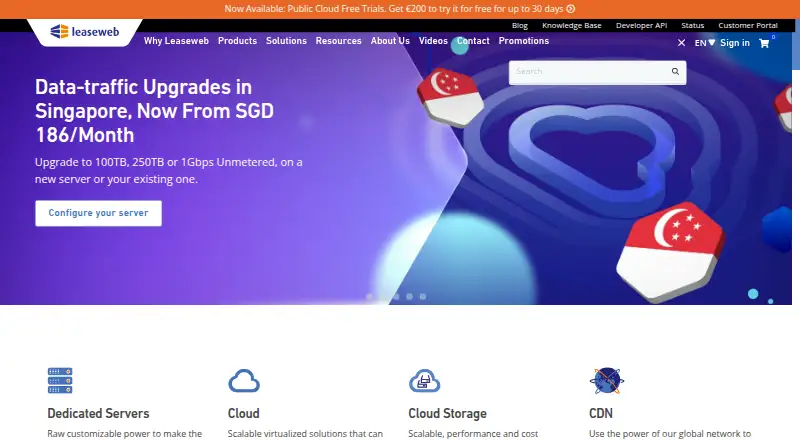The height and width of the screenshot is (440, 800).
Task: View the Promotions page
Action: tap(523, 41)
